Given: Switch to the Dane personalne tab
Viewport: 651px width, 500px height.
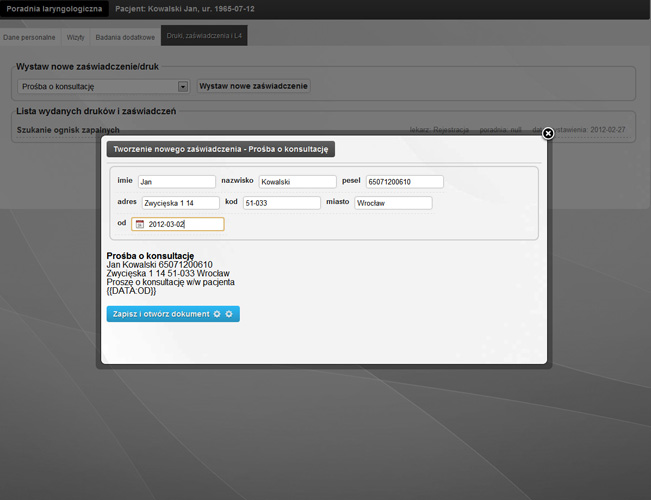Looking at the screenshot, I should tap(29, 37).
